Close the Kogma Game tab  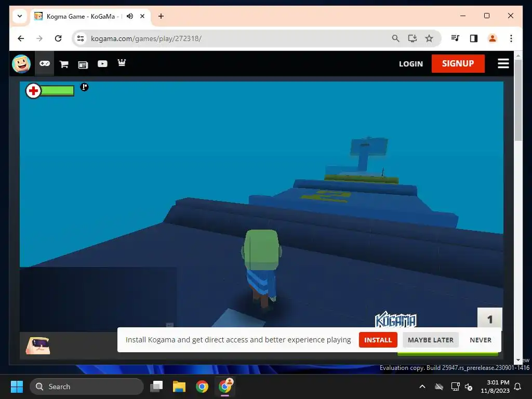point(142,16)
